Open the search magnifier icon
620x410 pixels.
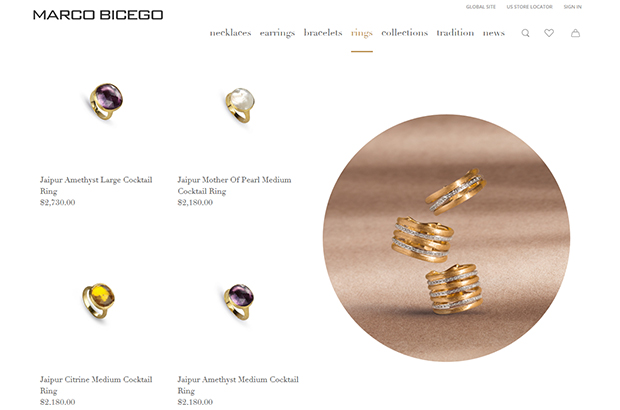[x=525, y=33]
